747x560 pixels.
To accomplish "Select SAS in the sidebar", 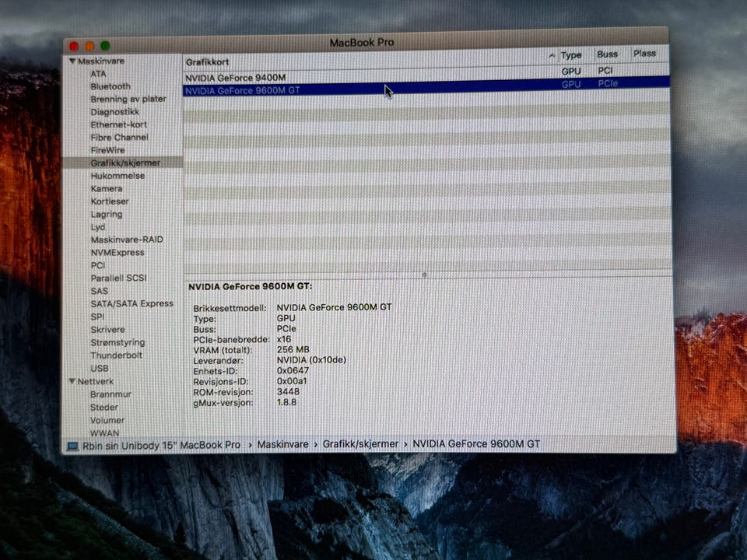I will point(99,291).
